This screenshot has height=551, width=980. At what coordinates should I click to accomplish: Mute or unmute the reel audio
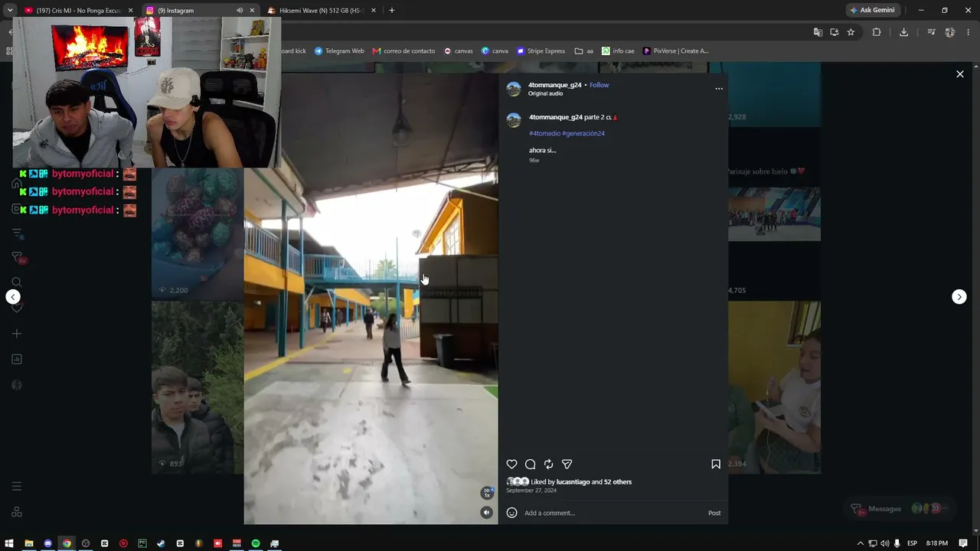click(486, 513)
